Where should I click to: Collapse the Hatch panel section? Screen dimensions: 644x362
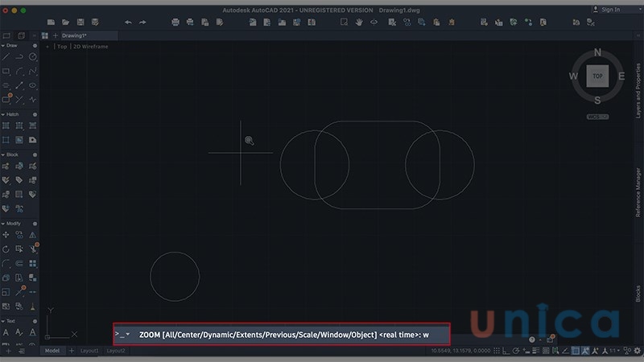5,114
